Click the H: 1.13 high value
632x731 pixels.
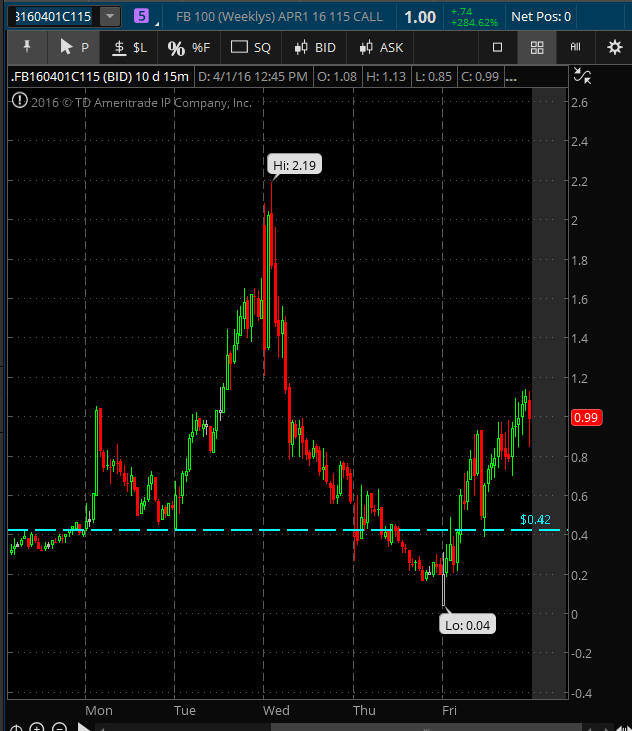[x=385, y=76]
